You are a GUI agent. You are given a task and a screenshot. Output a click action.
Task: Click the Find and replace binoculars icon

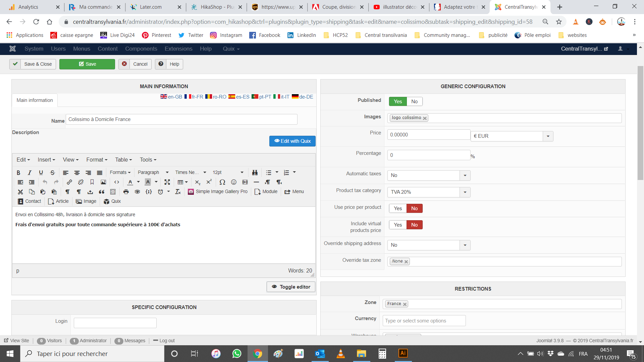[x=255, y=172]
